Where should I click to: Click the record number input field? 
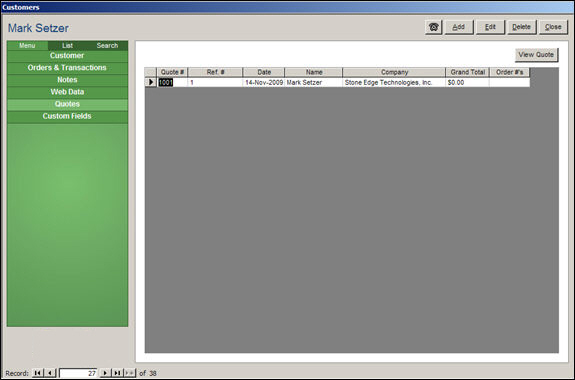tap(78, 373)
